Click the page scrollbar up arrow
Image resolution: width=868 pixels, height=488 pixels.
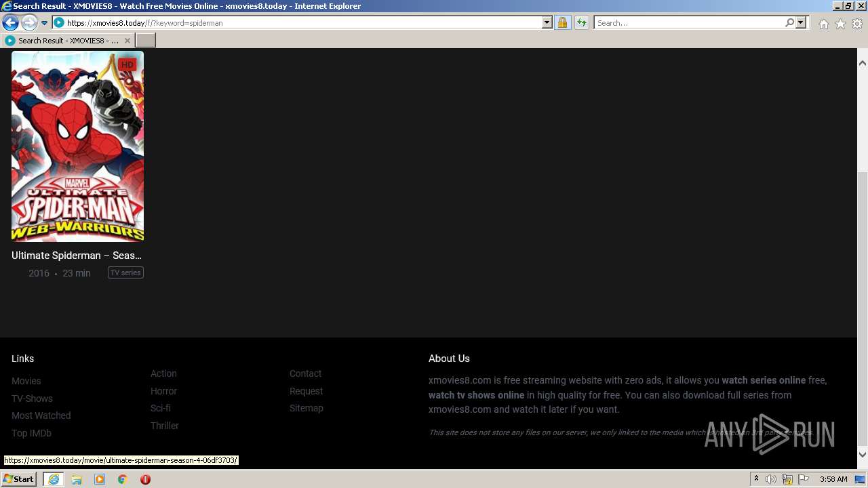click(863, 63)
